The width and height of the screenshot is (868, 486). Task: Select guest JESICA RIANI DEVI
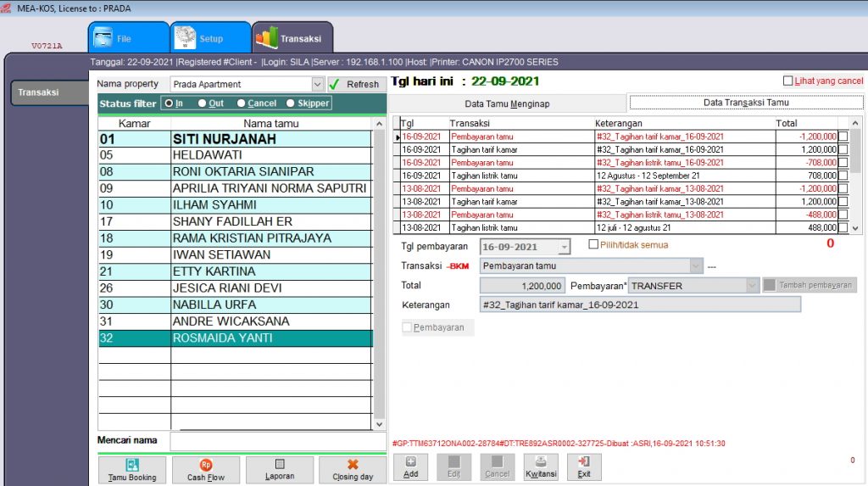click(x=236, y=288)
